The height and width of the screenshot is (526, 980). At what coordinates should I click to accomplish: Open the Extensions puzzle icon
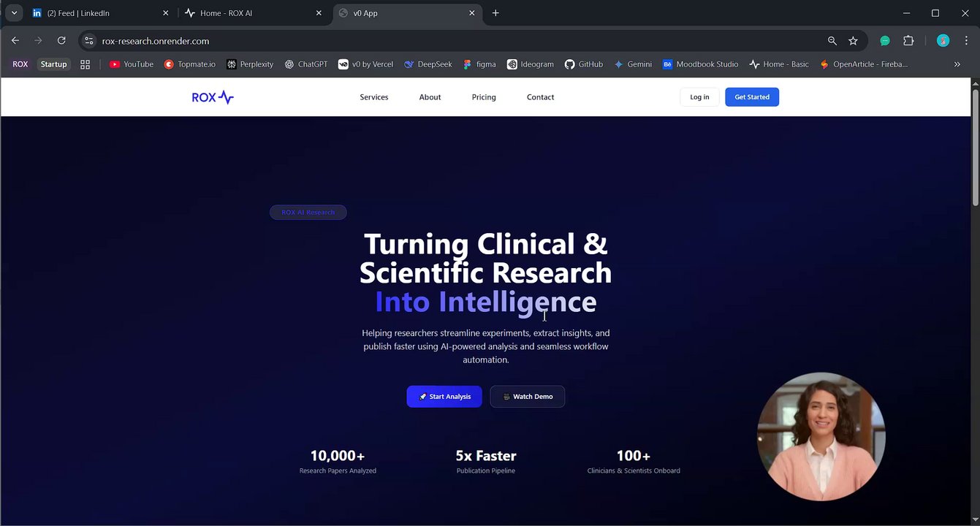click(908, 41)
